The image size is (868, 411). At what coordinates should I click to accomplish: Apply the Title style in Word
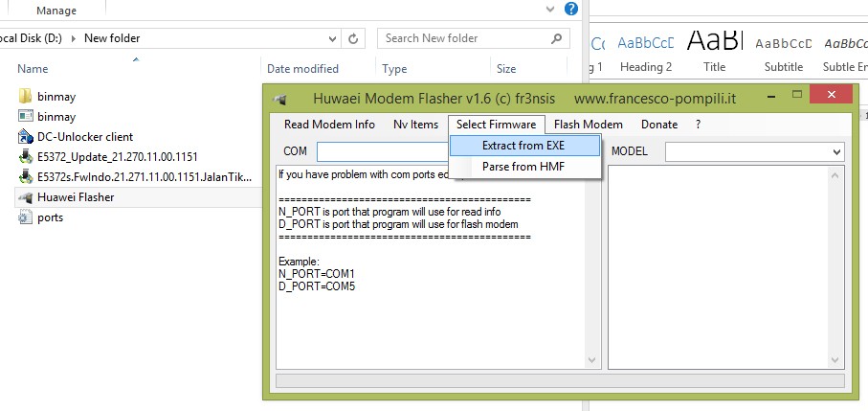pos(714,54)
